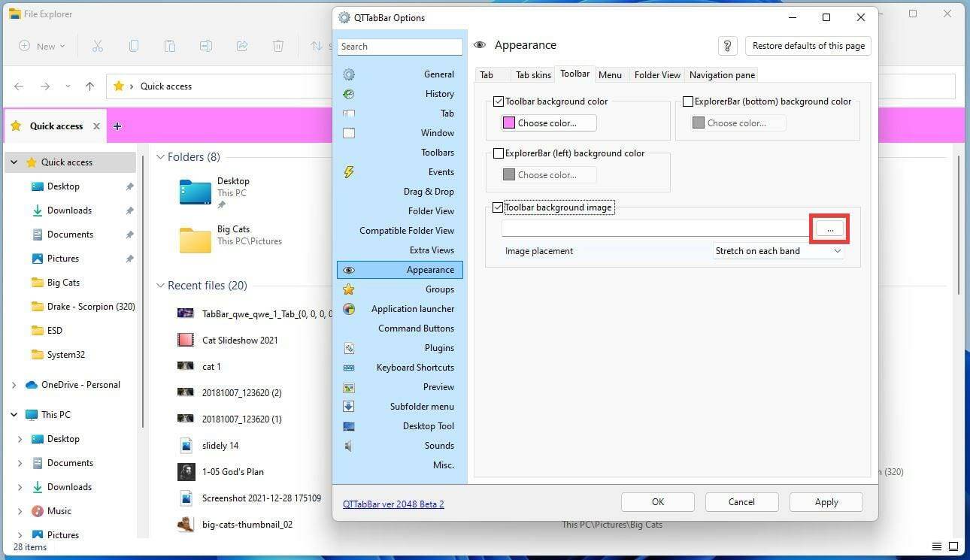Viewport: 970px width, 560px height.
Task: Click the magenta toolbar color swatch
Action: pyautogui.click(x=509, y=123)
